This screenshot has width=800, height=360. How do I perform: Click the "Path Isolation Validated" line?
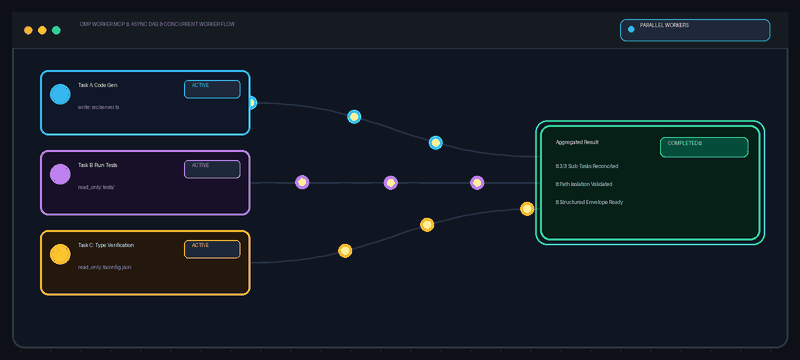click(584, 184)
